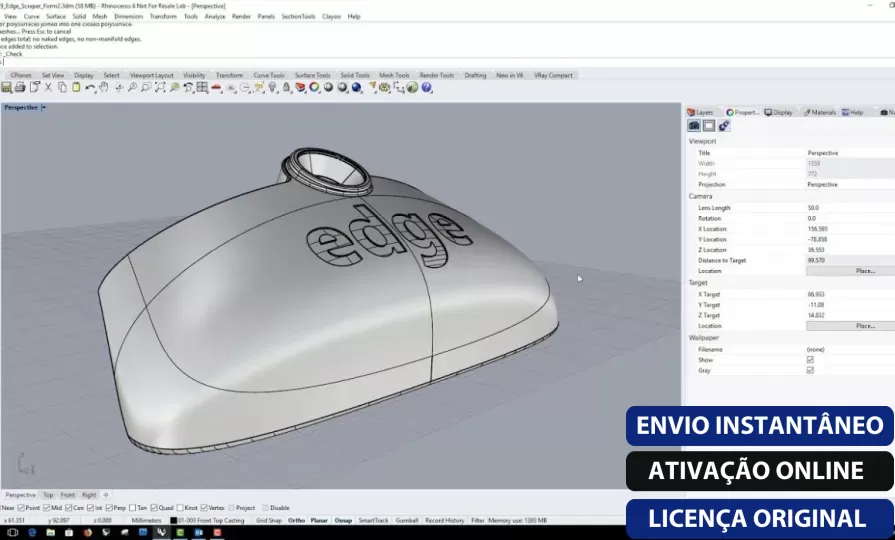895x540 pixels.
Task: Toggle the Cen osnap checkbox
Action: pos(68,507)
